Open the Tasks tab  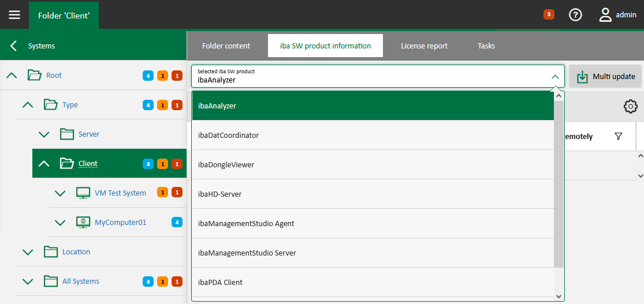[486, 46]
